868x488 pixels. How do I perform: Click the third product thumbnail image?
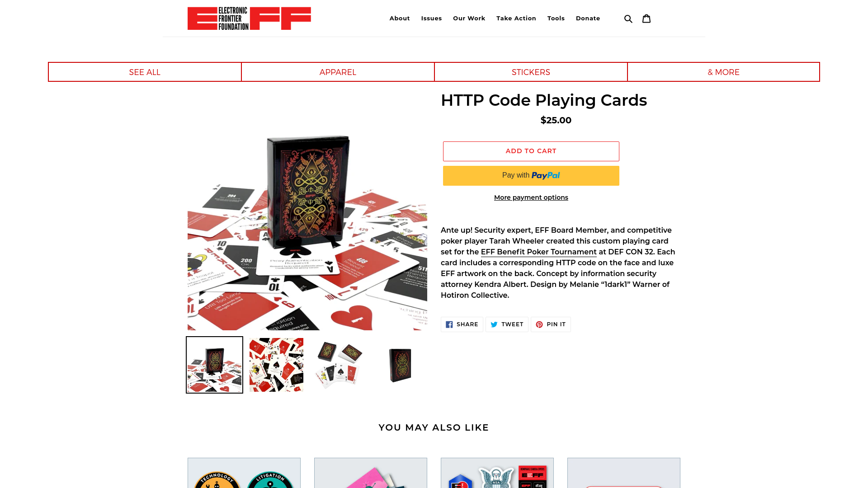(x=338, y=365)
